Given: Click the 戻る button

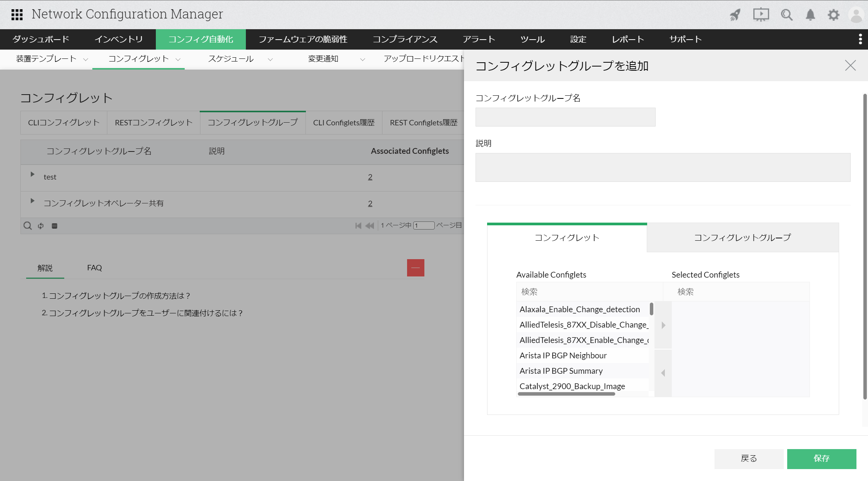Looking at the screenshot, I should 749,458.
